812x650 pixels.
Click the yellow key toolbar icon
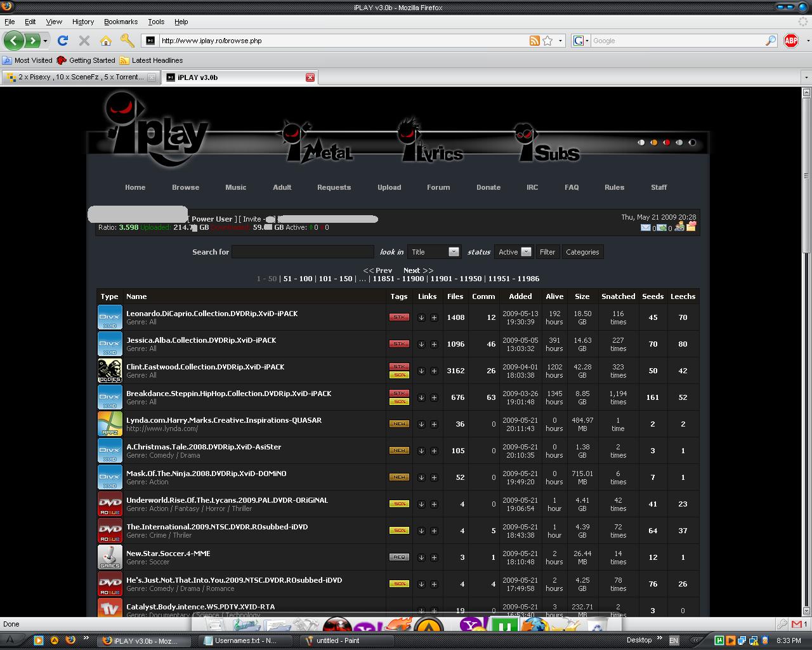coord(128,41)
